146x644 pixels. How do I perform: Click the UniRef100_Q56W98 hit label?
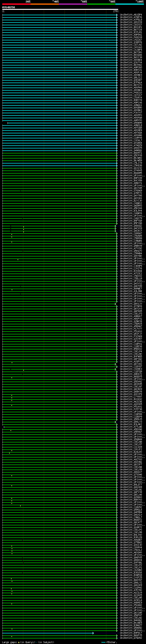131,123
